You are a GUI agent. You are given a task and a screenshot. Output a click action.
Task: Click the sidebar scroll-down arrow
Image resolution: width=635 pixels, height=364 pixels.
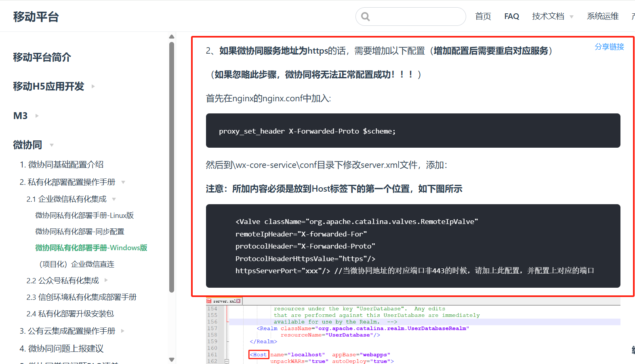(x=172, y=360)
